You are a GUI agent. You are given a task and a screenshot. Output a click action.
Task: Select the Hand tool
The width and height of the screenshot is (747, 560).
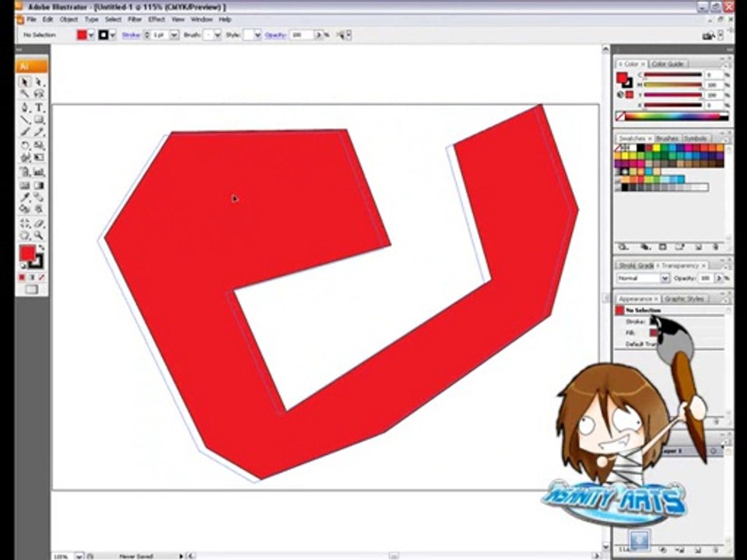tap(25, 236)
